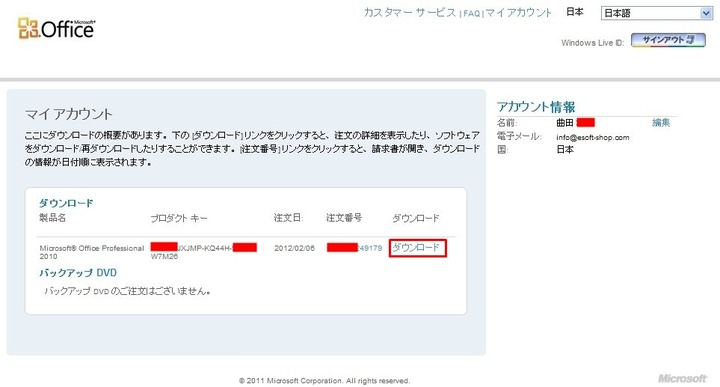Click the 注文番号 column header
The height and width of the screenshot is (387, 720).
tap(344, 218)
